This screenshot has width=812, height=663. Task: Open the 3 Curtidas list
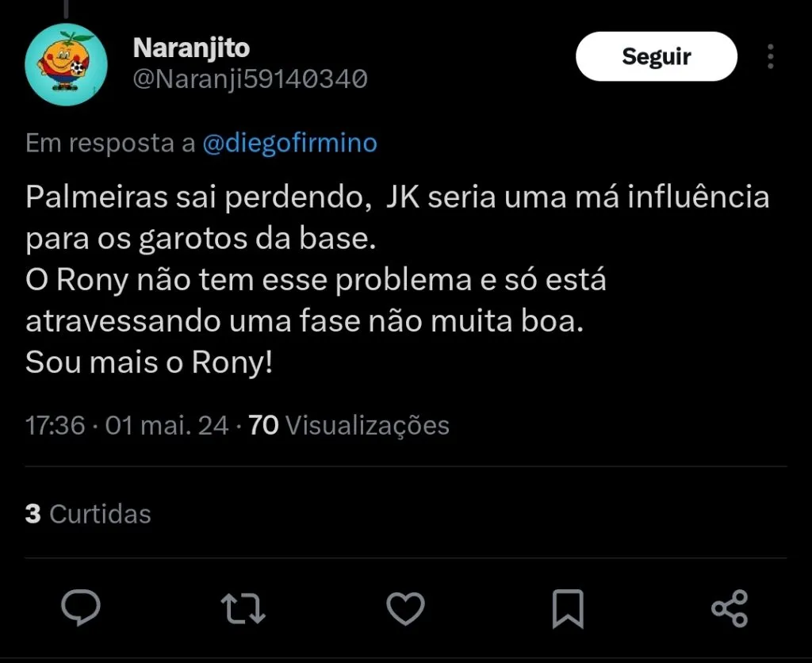click(88, 514)
